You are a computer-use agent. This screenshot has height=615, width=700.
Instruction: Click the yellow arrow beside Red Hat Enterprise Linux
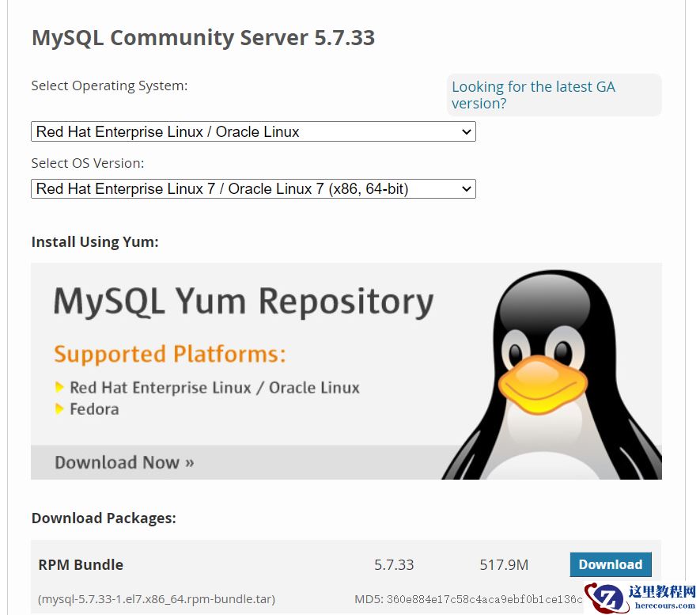pos(61,388)
